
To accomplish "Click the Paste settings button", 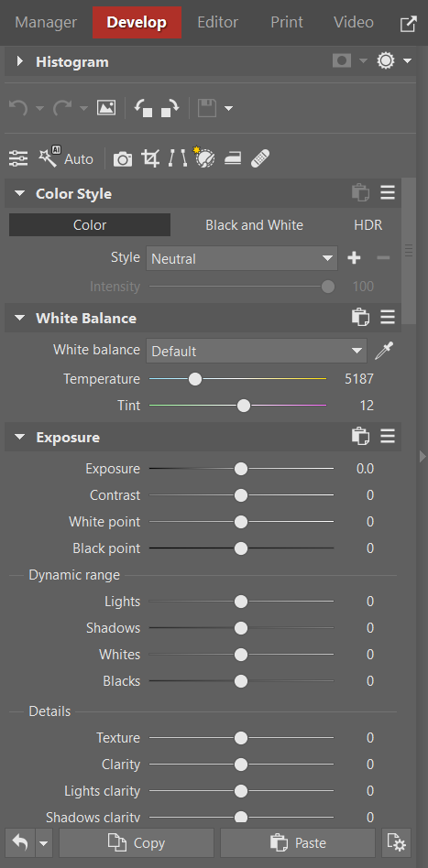I will [x=298, y=843].
